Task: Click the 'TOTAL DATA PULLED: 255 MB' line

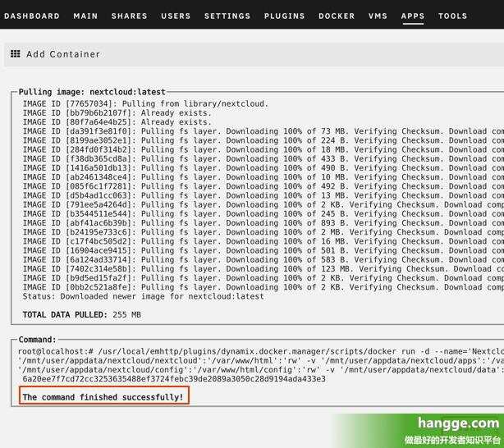Action: 81,314
